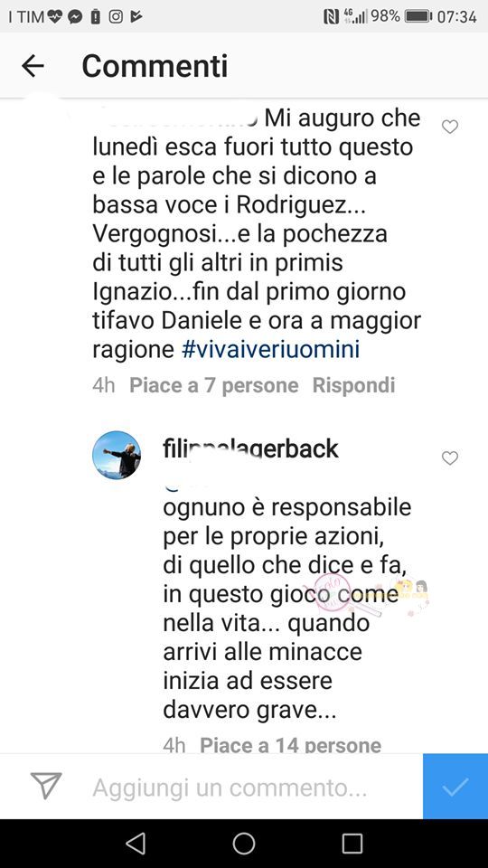The height and width of the screenshot is (868, 488).
Task: Tap the Android home circle button
Action: [243, 844]
